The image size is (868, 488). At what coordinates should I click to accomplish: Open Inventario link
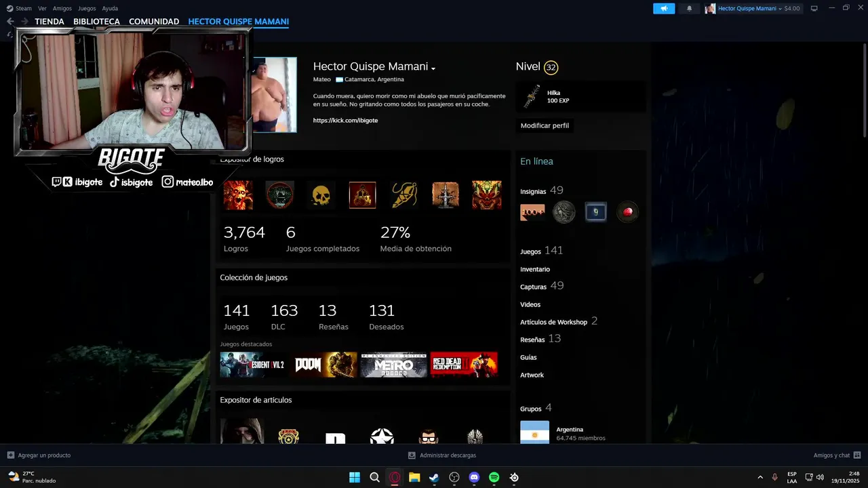[x=535, y=269]
